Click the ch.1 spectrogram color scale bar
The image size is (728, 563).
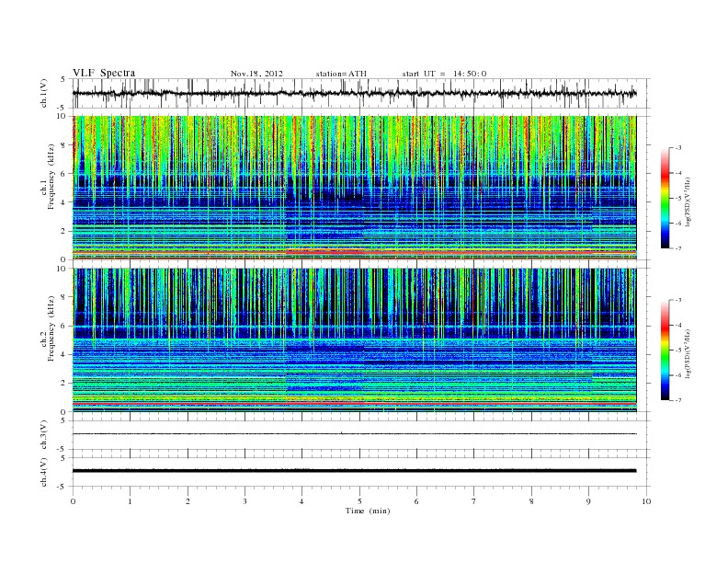[x=665, y=198]
